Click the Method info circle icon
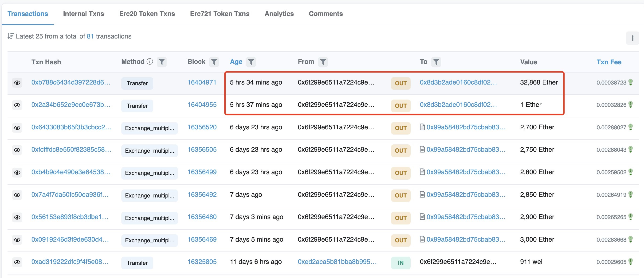 150,62
